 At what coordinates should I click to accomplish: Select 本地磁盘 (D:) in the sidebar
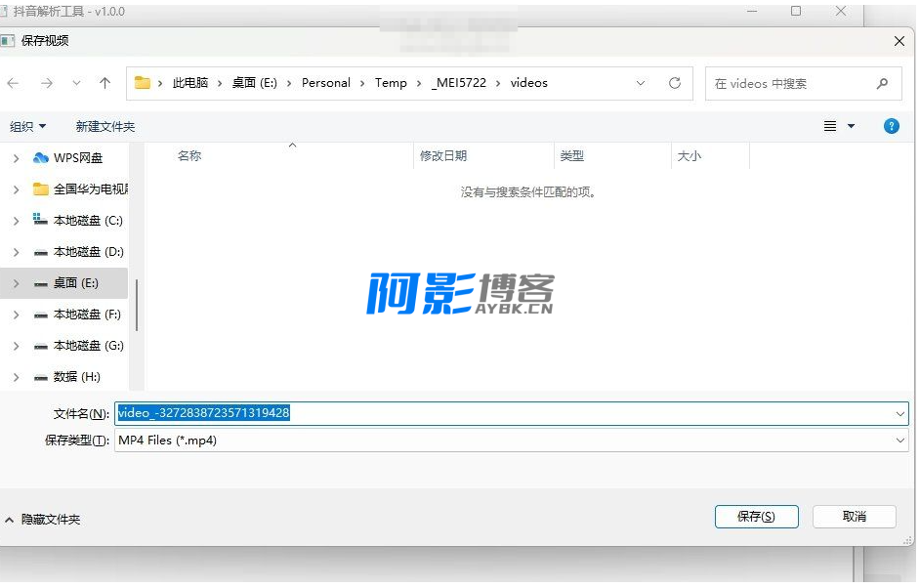pyautogui.click(x=88, y=252)
